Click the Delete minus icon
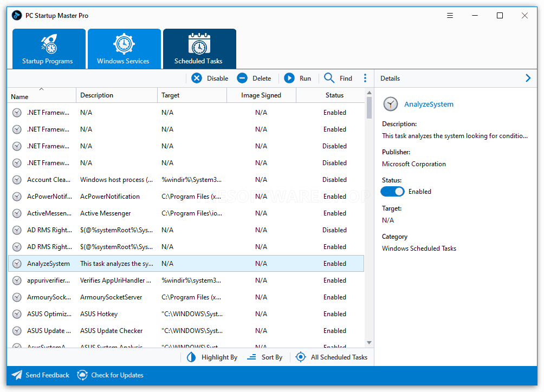The height and width of the screenshot is (392, 544). pyautogui.click(x=242, y=79)
